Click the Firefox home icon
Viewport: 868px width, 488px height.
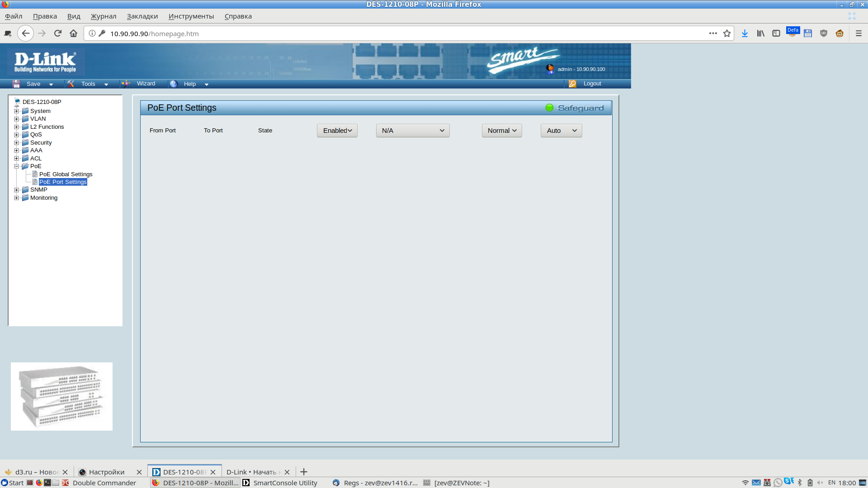pyautogui.click(x=73, y=33)
